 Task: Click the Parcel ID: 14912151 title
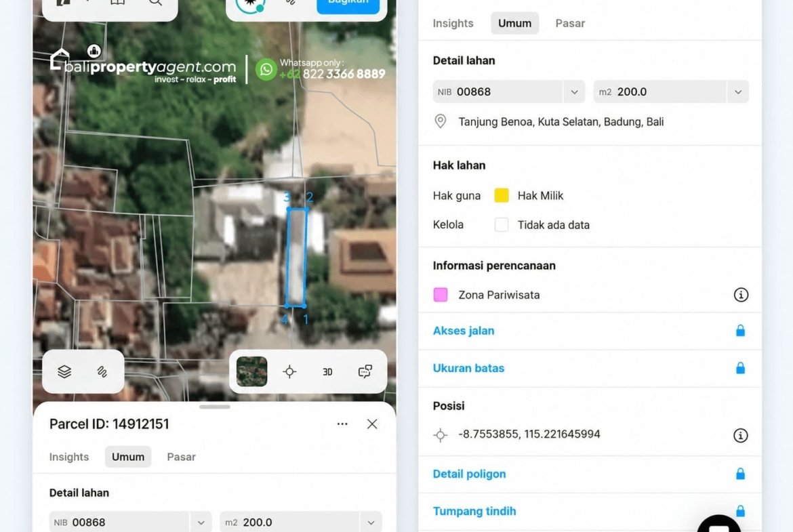point(109,424)
